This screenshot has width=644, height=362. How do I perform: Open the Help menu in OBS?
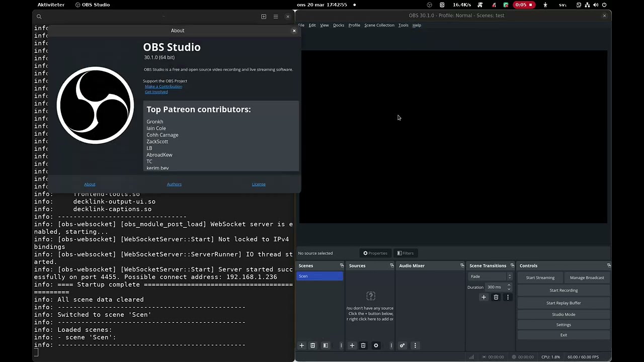tap(417, 25)
